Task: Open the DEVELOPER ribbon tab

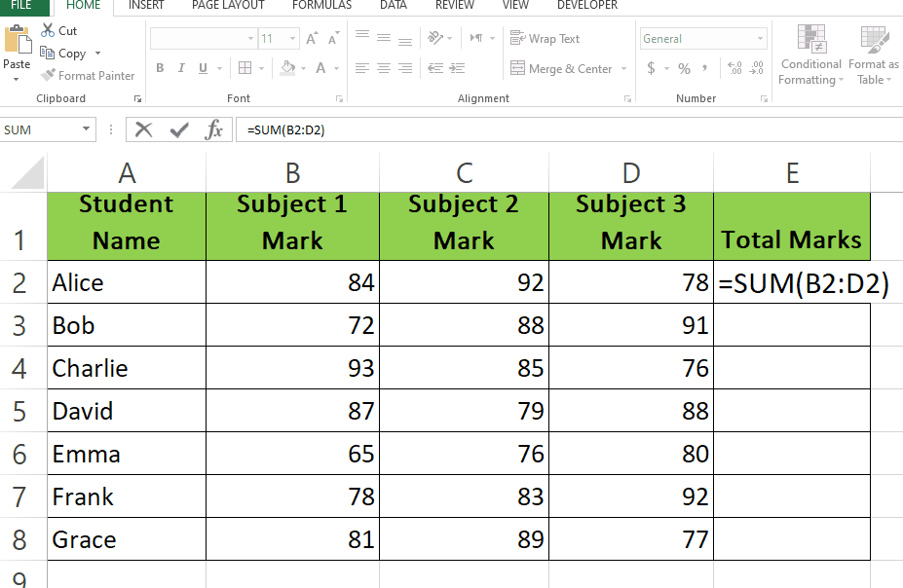Action: (586, 6)
